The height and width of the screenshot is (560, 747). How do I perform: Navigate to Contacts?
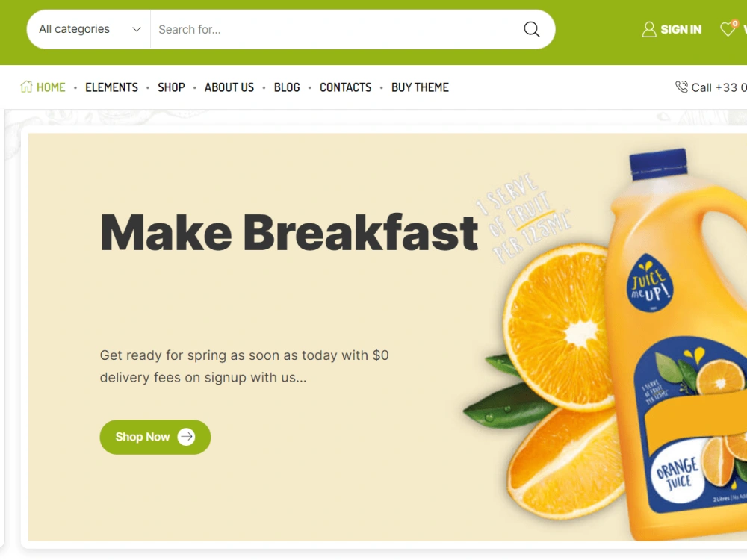[345, 87]
